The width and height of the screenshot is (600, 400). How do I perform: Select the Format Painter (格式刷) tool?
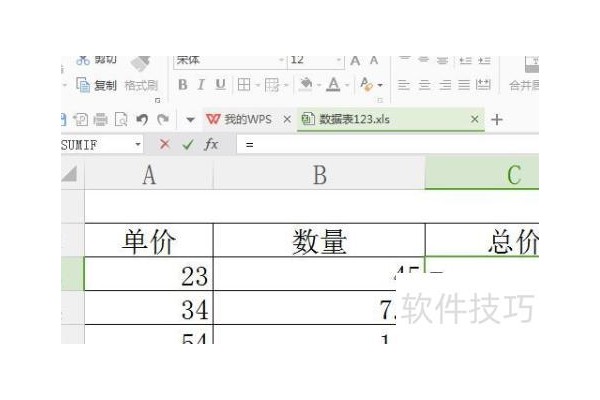[141, 85]
